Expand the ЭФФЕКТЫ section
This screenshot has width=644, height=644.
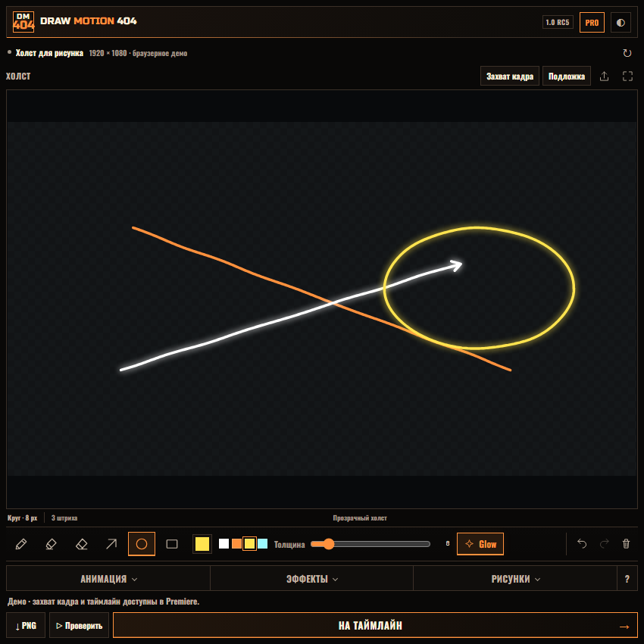311,579
